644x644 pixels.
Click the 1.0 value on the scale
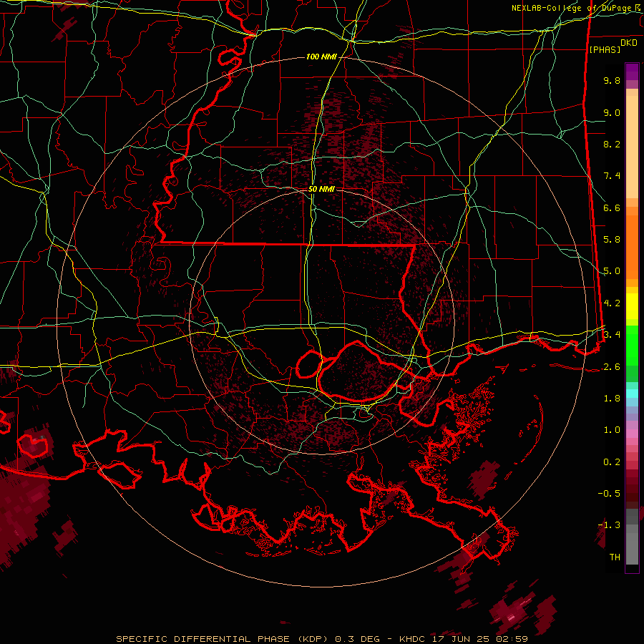tap(612, 430)
